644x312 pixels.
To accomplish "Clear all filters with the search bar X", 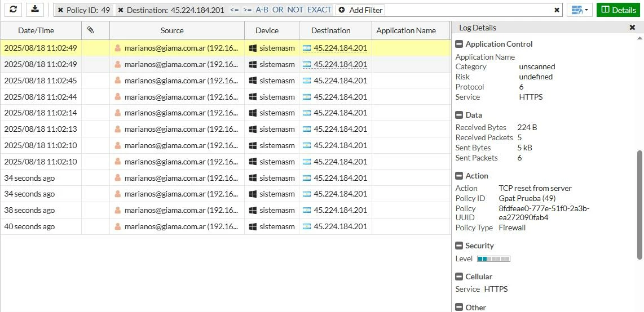I will point(557,10).
